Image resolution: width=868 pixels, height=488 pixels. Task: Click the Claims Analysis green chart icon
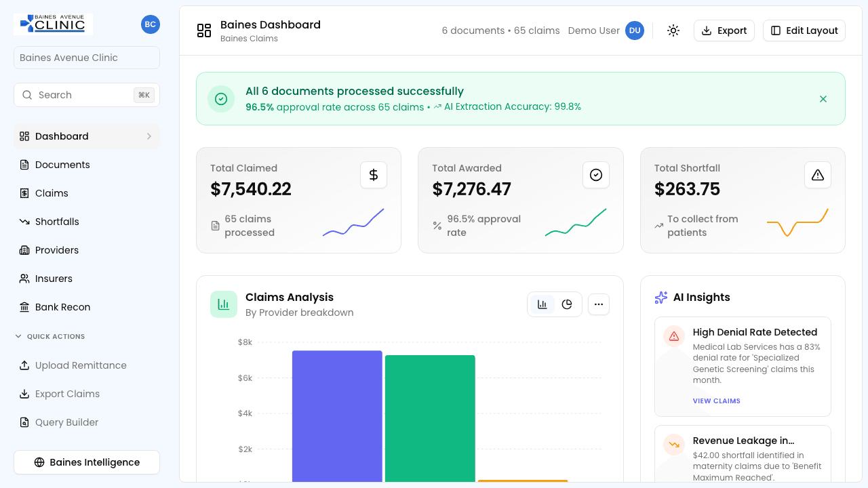[x=223, y=304]
